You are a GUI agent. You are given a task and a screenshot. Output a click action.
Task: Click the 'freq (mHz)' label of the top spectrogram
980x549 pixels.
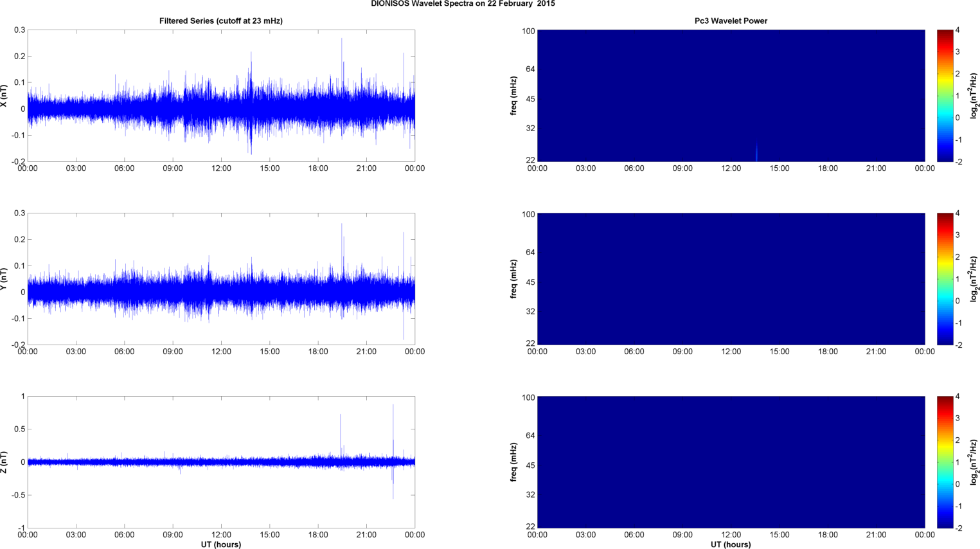tap(514, 96)
